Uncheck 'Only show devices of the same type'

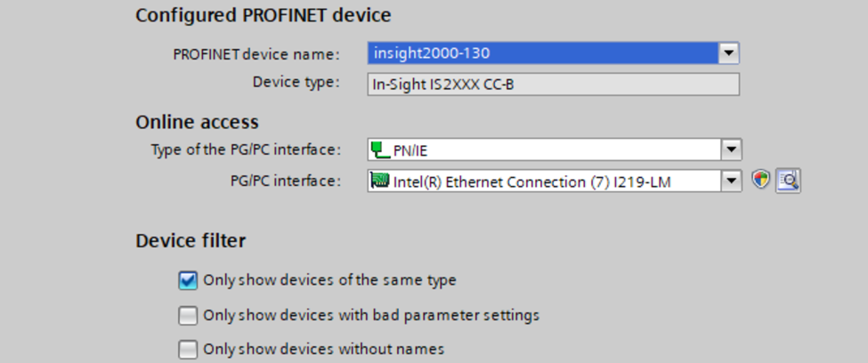pos(188,281)
